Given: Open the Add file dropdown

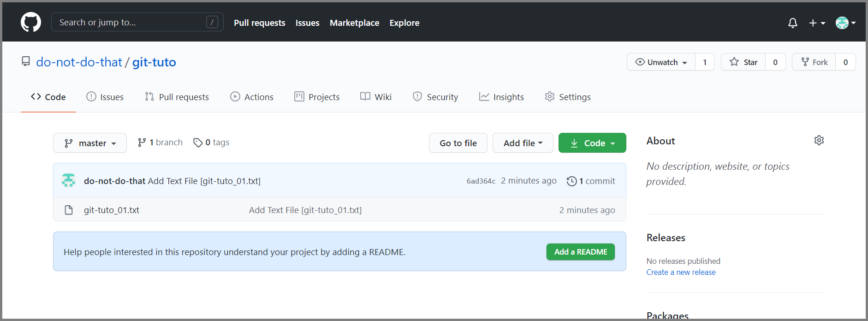Looking at the screenshot, I should [523, 143].
